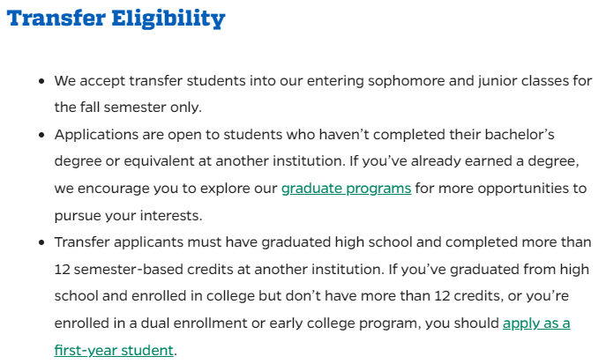Click the apply as a first-year student link
This screenshot has height=364, width=606.
[x=536, y=323]
